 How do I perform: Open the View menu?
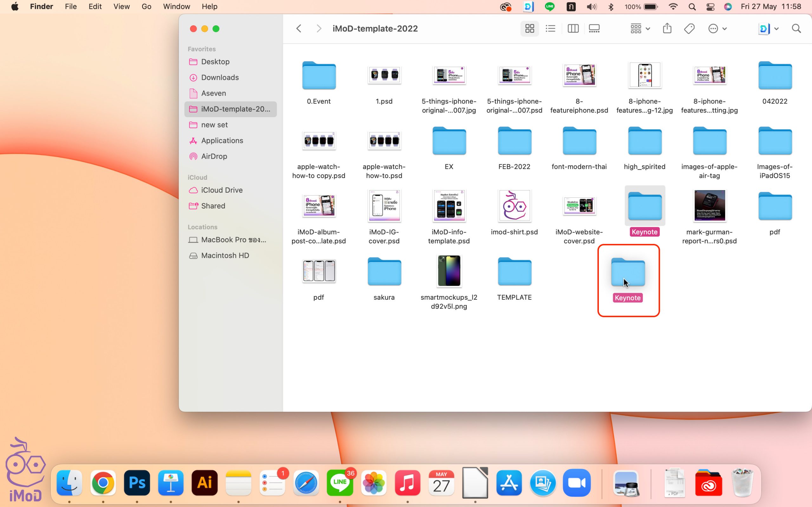pos(121,6)
